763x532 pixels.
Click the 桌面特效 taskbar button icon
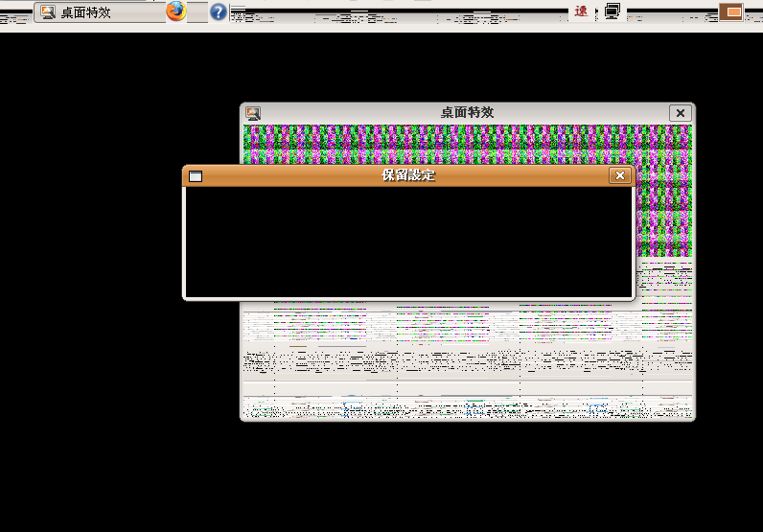pos(48,12)
